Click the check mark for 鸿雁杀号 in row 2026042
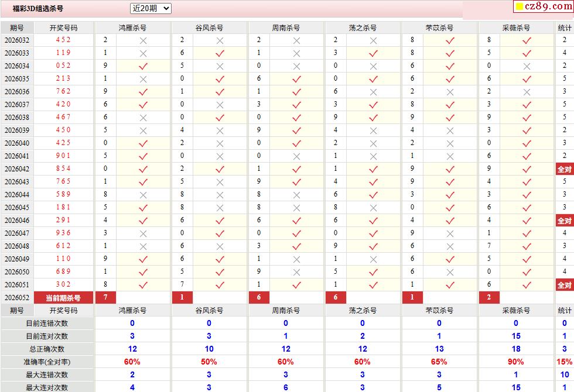 143,169
